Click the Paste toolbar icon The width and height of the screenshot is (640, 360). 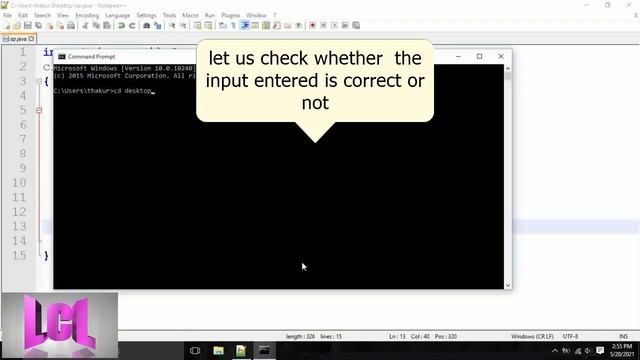(107, 26)
